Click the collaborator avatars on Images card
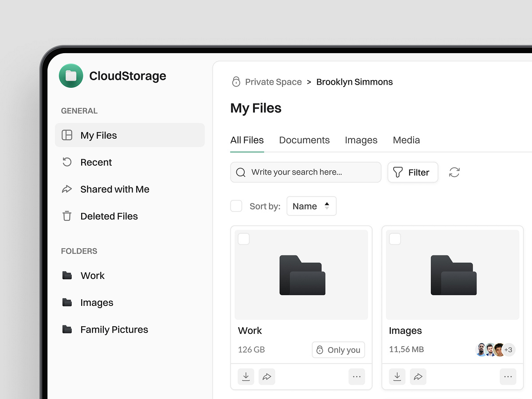532x399 pixels. tap(490, 350)
